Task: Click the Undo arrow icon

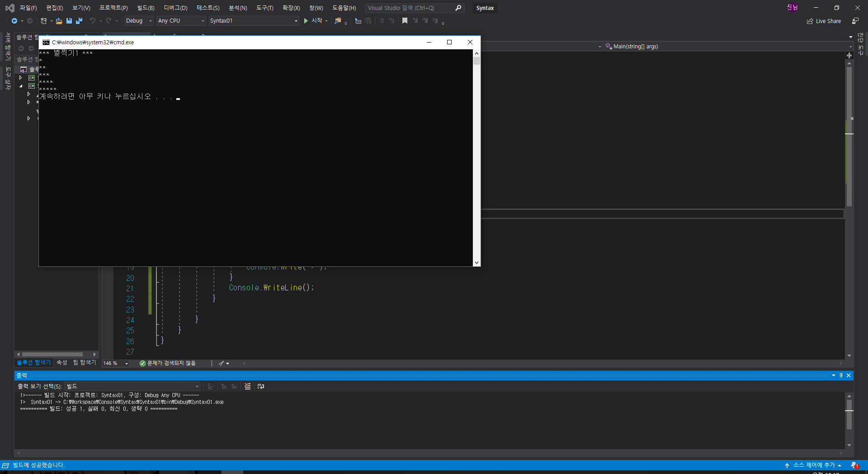Action: point(93,21)
